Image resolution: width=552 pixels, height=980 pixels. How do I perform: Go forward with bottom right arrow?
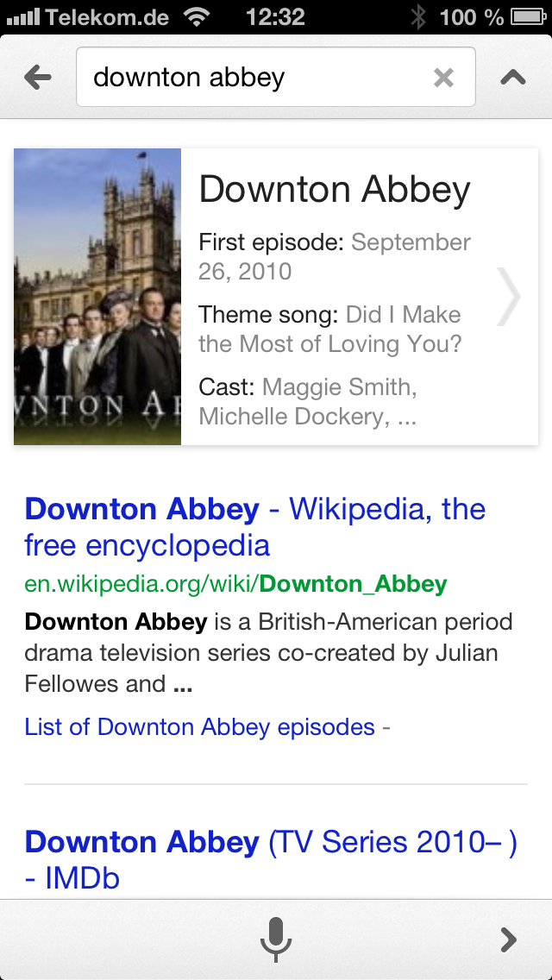pos(509,939)
